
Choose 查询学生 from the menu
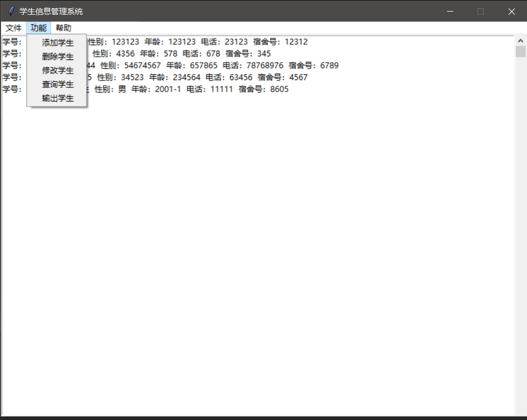click(x=57, y=84)
